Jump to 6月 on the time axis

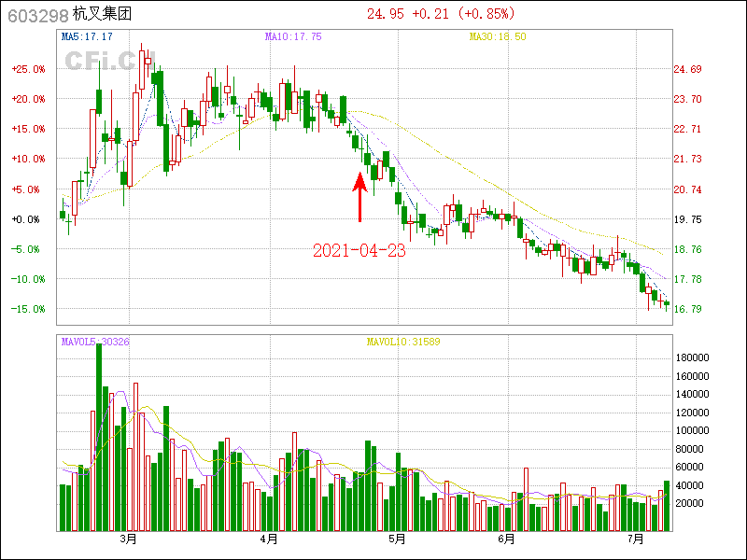point(507,539)
